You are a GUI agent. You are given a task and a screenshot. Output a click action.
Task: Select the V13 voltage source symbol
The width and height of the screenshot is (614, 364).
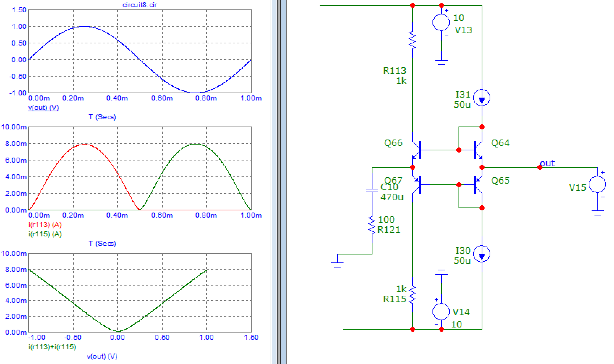441,22
